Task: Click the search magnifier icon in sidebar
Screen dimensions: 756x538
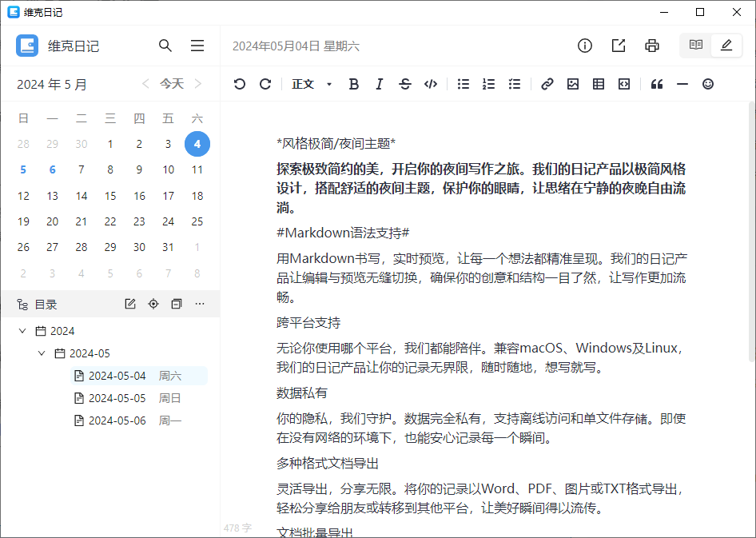Action: (165, 46)
